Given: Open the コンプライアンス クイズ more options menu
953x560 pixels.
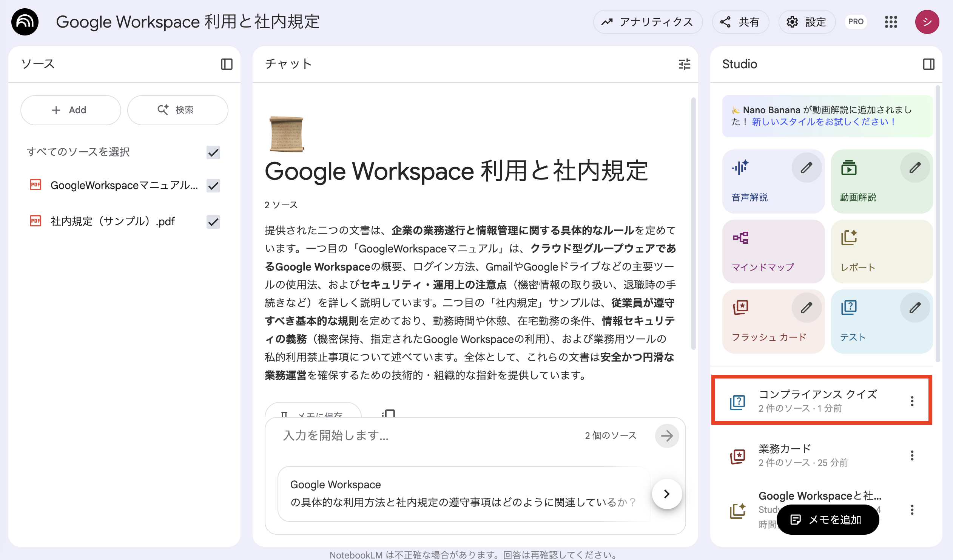Looking at the screenshot, I should [x=912, y=401].
